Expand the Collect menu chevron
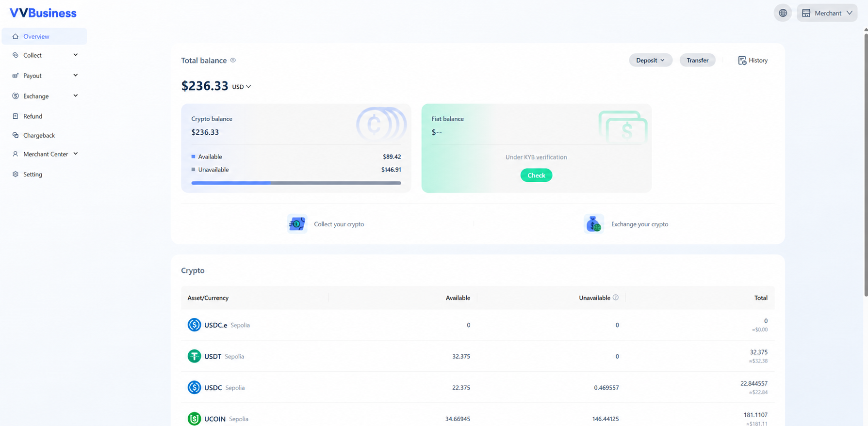868x426 pixels. click(75, 55)
